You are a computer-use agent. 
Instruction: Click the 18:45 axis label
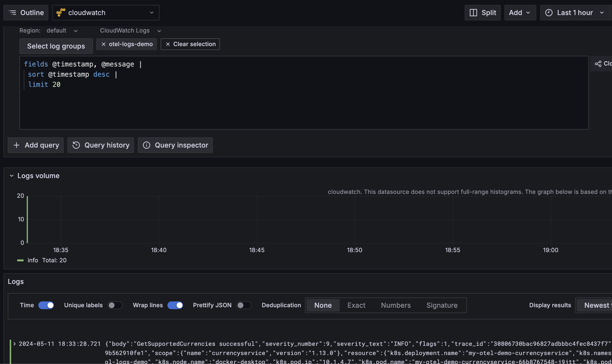coord(257,250)
